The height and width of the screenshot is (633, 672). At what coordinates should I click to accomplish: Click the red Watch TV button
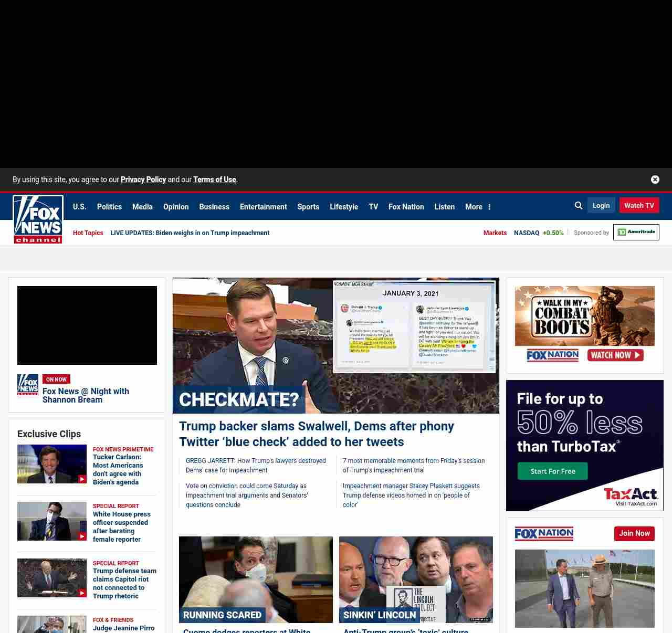639,205
